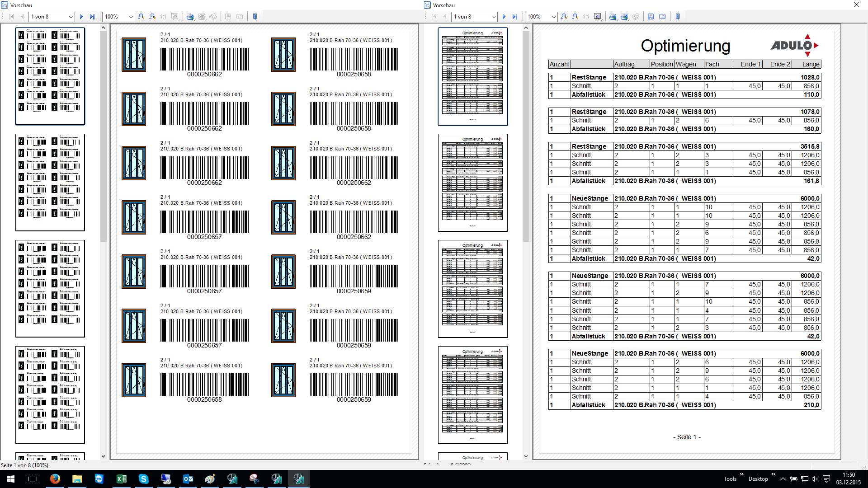The width and height of the screenshot is (868, 488).
Task: Open Task View on taskbar
Action: [x=33, y=479]
